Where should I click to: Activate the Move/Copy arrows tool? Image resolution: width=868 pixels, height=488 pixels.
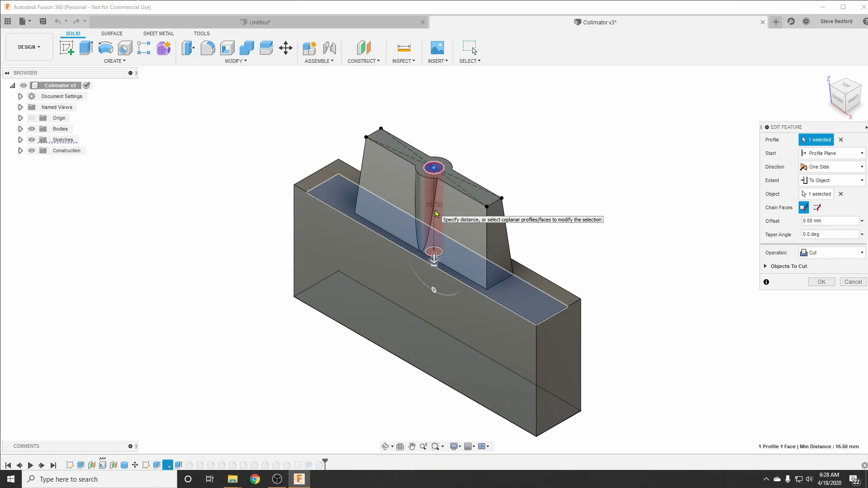pos(286,48)
